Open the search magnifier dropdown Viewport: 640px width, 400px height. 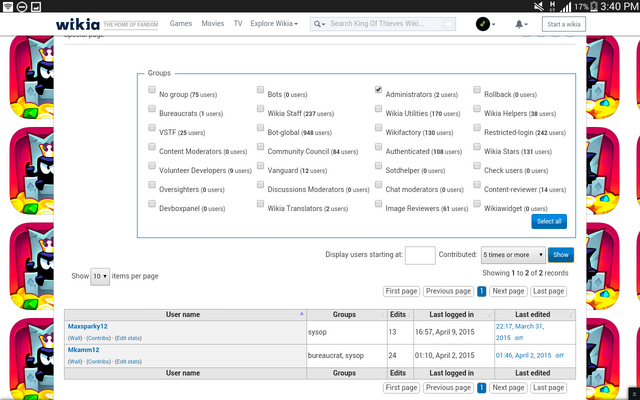click(x=319, y=24)
